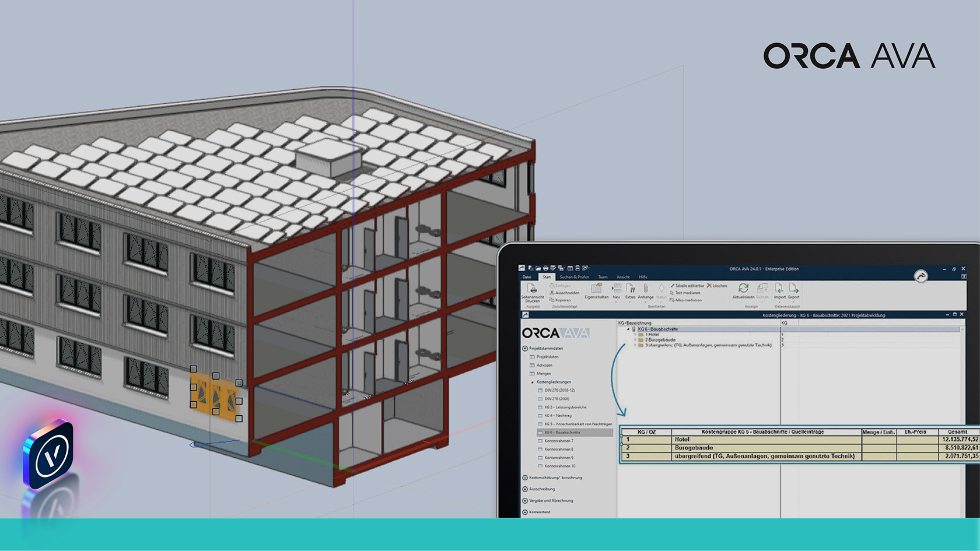Screen dimensions: 980x551
Task: Click the open-folder icon in the quick access bar
Action: click(538, 268)
